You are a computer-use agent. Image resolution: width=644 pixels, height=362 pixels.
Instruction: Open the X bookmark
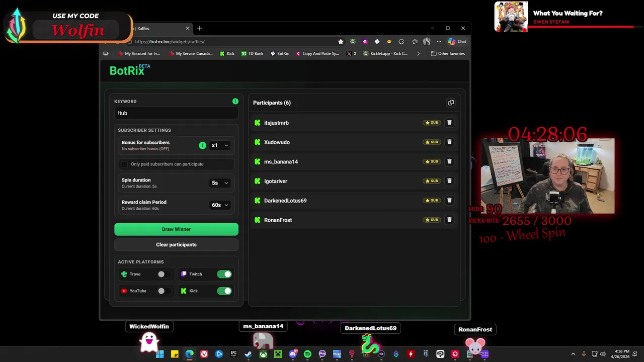[351, 53]
